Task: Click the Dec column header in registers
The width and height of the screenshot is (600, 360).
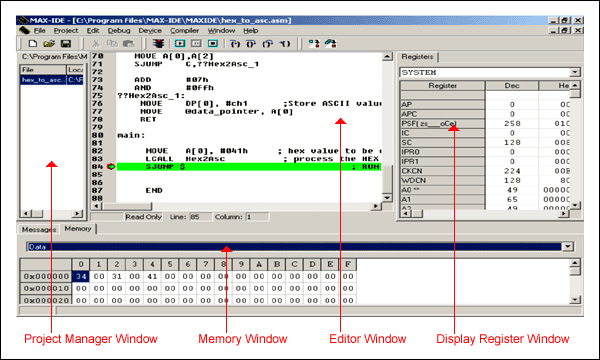Action: point(512,85)
